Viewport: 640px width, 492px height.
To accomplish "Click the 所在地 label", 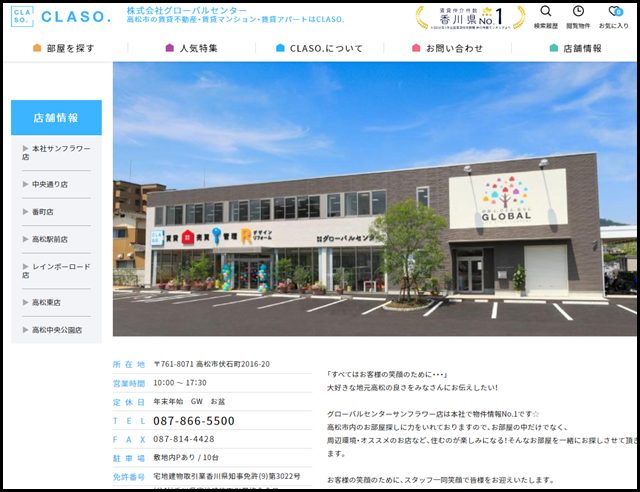I will coord(129,364).
